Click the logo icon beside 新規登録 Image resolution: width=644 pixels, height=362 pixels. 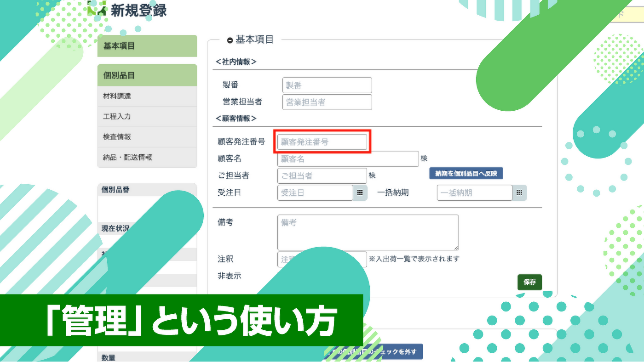(97, 9)
